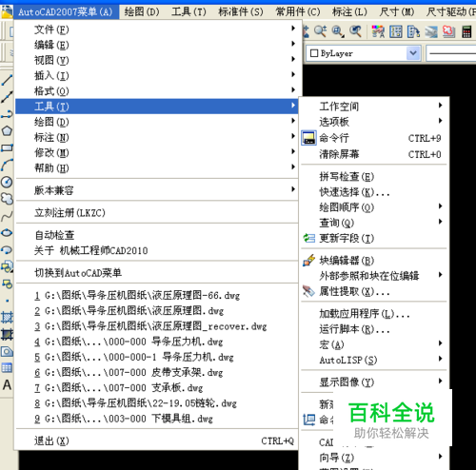Select the Point tool
This screenshot has height=470, width=476.
pos(7,301)
